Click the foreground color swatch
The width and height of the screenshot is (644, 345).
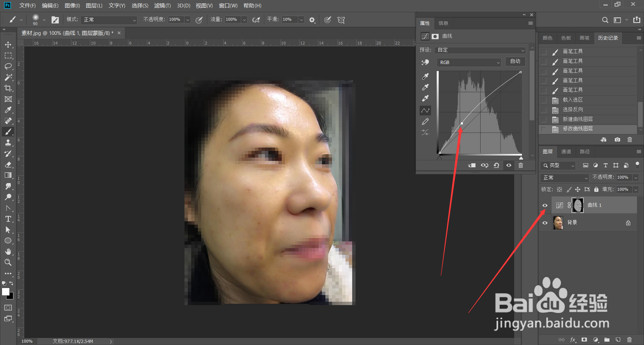[x=5, y=292]
